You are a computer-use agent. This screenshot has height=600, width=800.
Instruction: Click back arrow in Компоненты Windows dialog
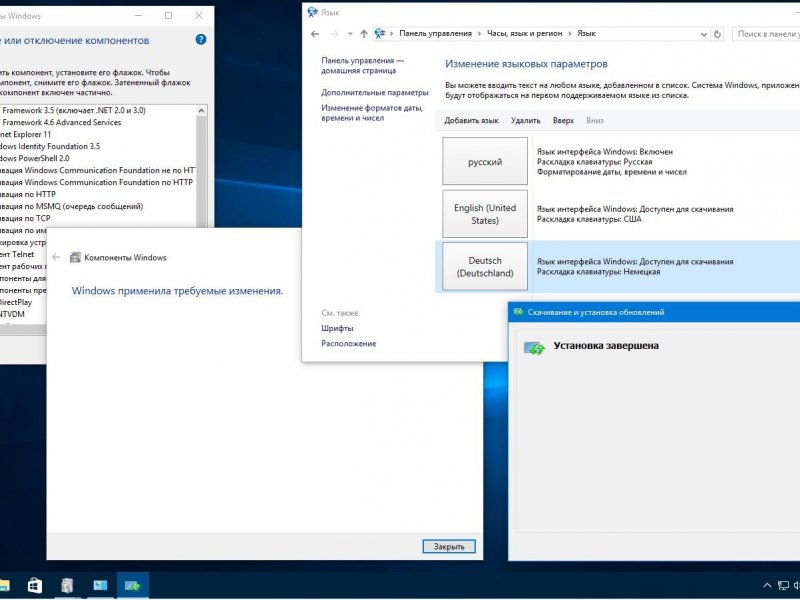(56, 257)
